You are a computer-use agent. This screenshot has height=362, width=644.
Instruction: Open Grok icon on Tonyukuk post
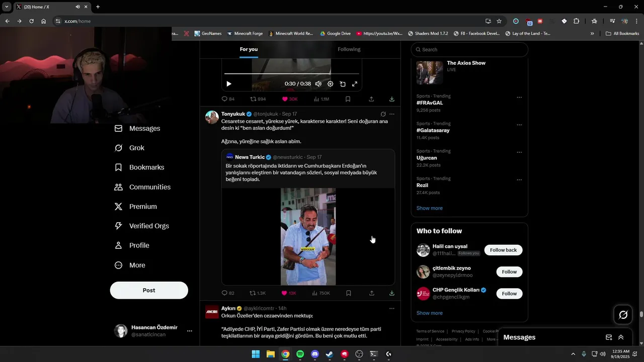383,114
